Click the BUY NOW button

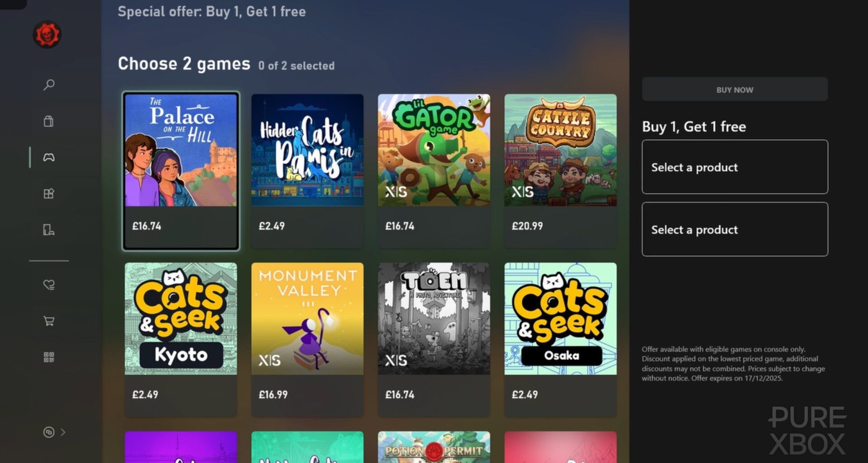pos(735,90)
